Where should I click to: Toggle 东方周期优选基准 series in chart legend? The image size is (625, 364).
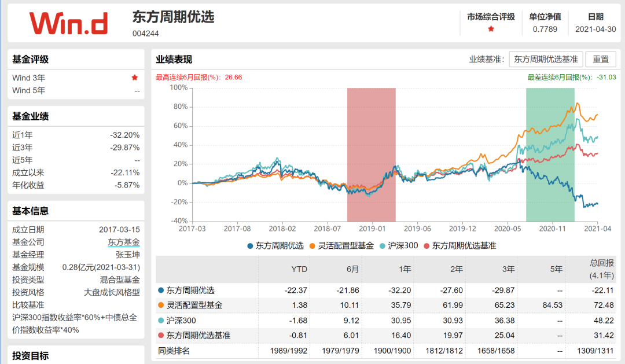459,245
